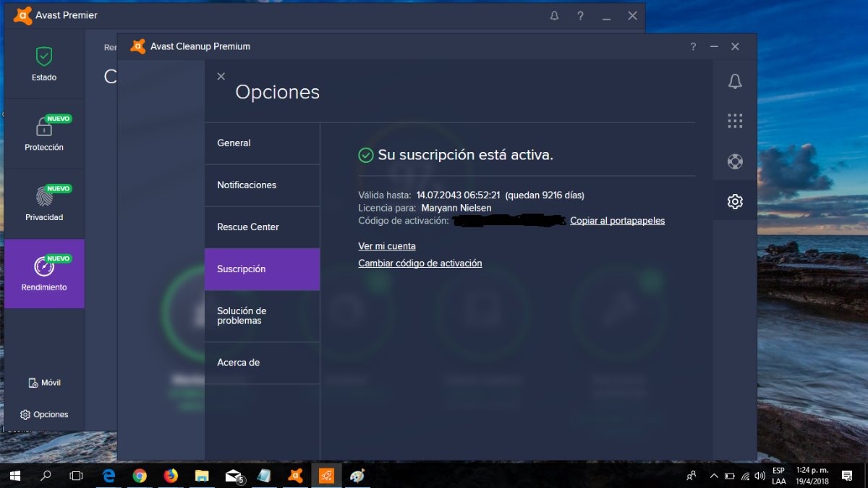Select Rendimiento in Avast Premier sidebar
The image size is (868, 488).
[44, 274]
